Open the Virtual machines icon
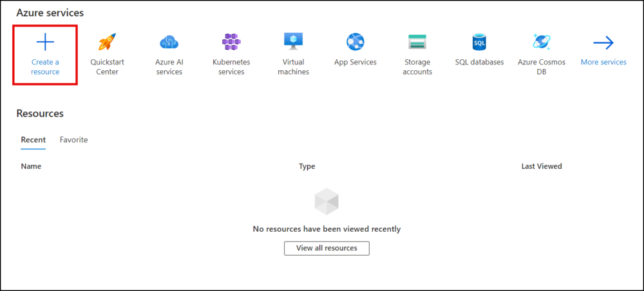This screenshot has height=291, width=644. point(293,41)
